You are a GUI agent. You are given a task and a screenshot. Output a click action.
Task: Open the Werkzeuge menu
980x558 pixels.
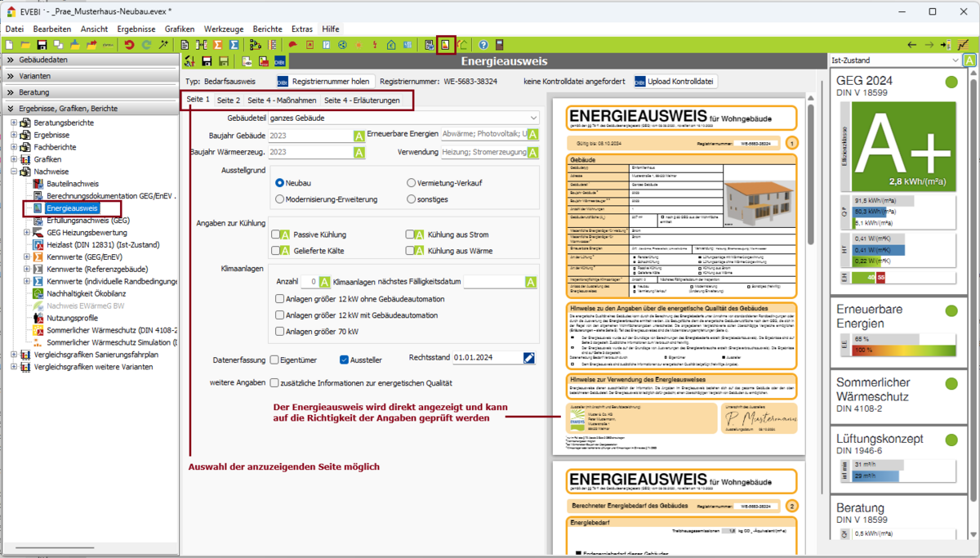(224, 29)
